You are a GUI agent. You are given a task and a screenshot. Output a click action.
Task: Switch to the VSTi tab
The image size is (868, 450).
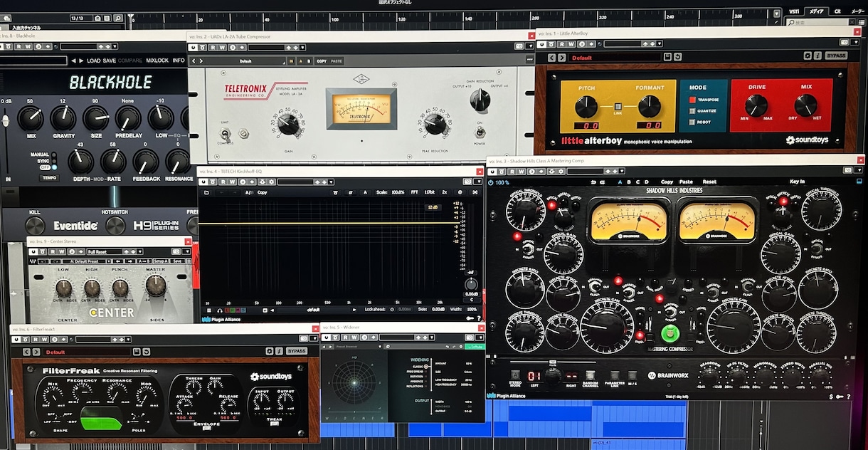(794, 11)
